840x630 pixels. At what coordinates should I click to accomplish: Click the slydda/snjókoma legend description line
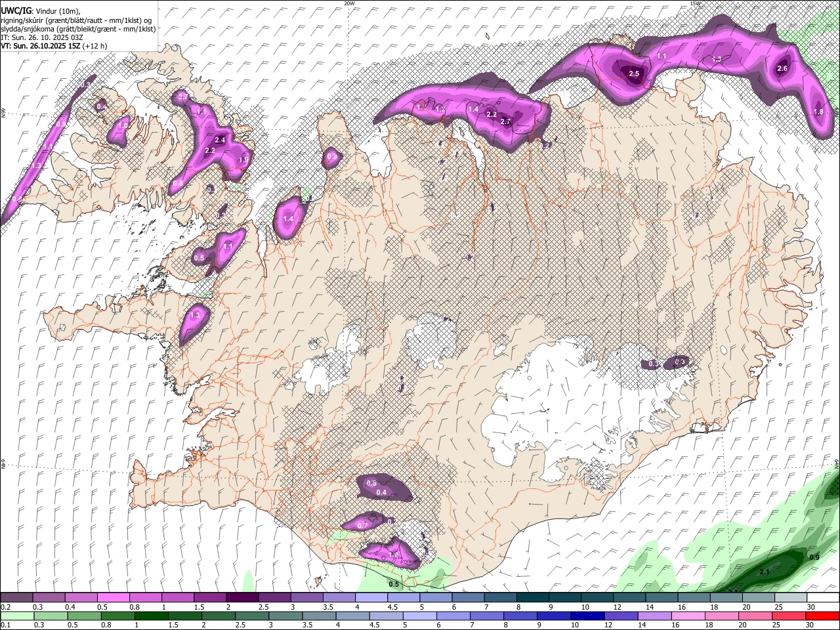click(x=78, y=29)
